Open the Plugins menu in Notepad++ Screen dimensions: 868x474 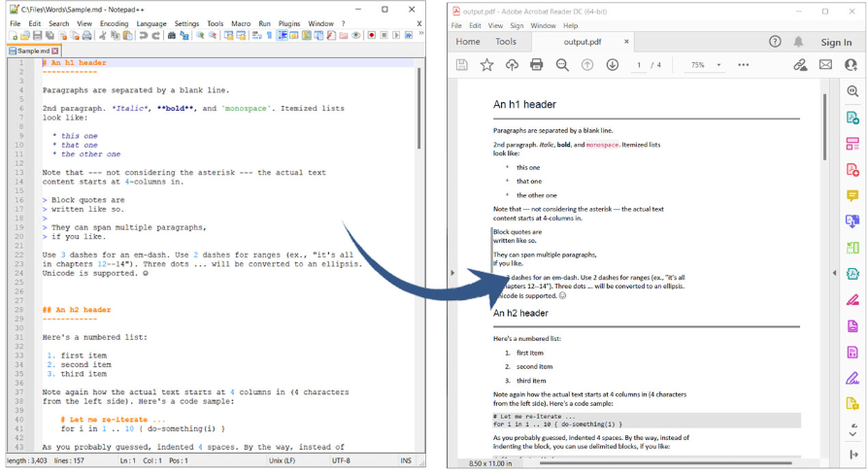(289, 23)
